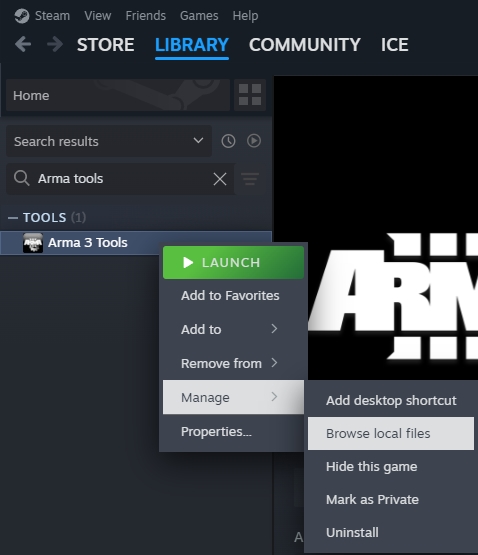This screenshot has height=555, width=478.
Task: Click the Steam logo icon
Action: (x=22, y=16)
